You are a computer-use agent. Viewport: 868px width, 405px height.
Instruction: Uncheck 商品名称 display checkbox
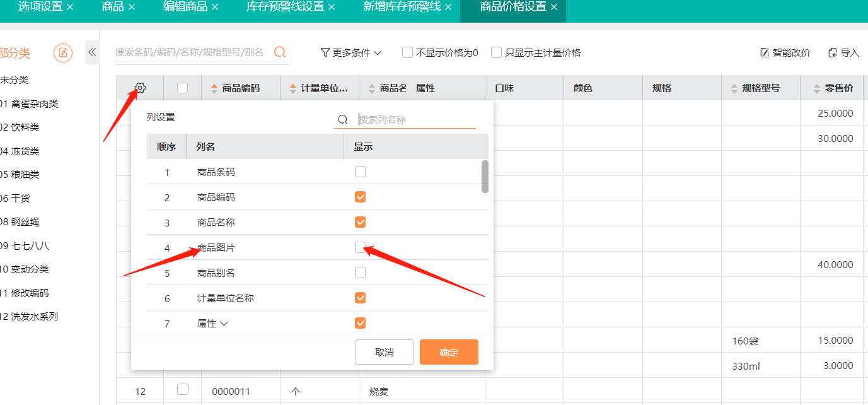point(360,222)
